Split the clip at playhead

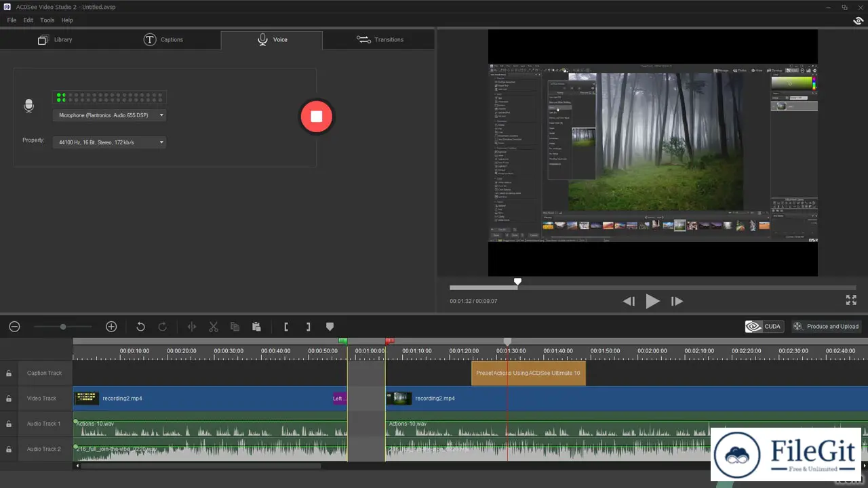click(x=192, y=327)
